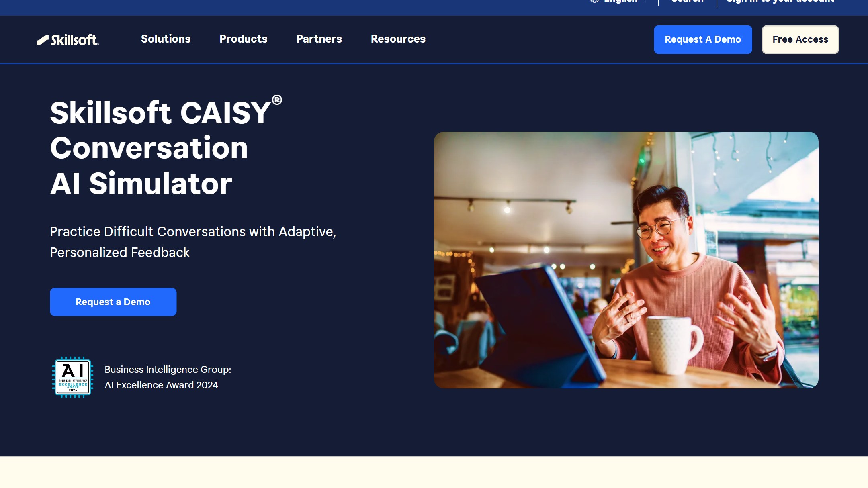Click the Request A Demo header button
The height and width of the screenshot is (488, 868).
coord(703,39)
